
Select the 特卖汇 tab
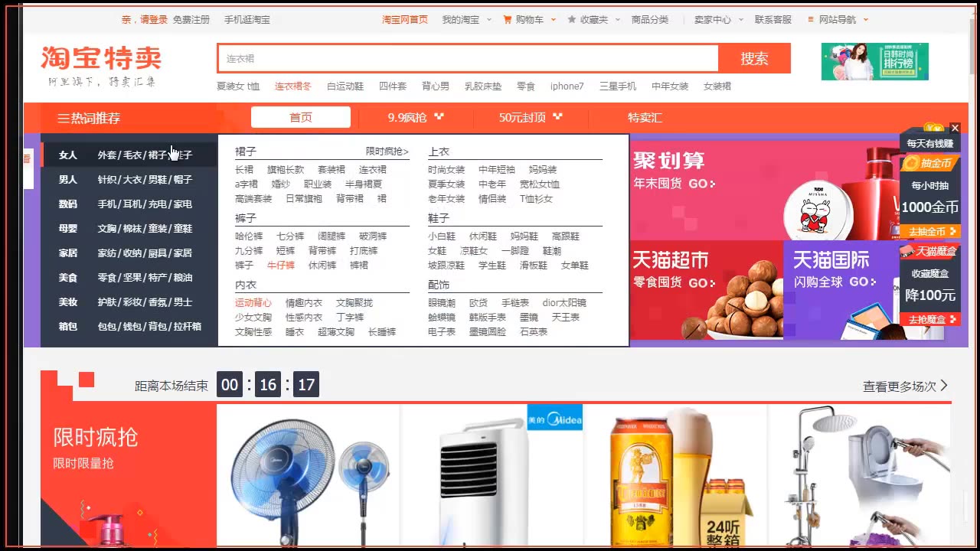pyautogui.click(x=645, y=117)
